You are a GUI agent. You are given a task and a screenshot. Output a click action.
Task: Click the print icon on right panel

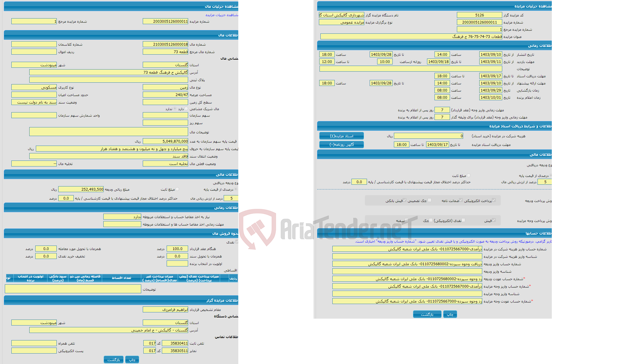coord(451,314)
